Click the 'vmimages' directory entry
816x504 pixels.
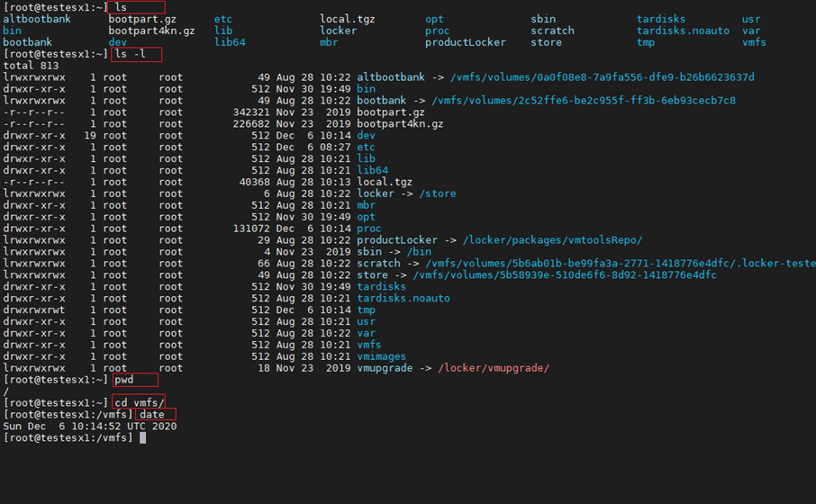coord(382,356)
